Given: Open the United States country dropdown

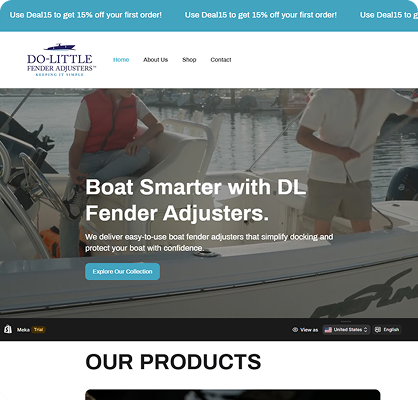Looking at the screenshot, I should 346,330.
